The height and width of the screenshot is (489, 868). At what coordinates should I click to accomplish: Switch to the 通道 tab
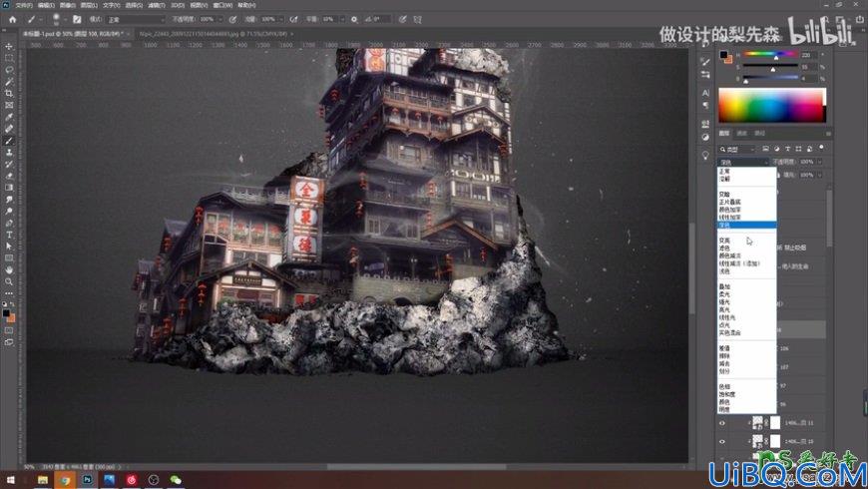741,134
